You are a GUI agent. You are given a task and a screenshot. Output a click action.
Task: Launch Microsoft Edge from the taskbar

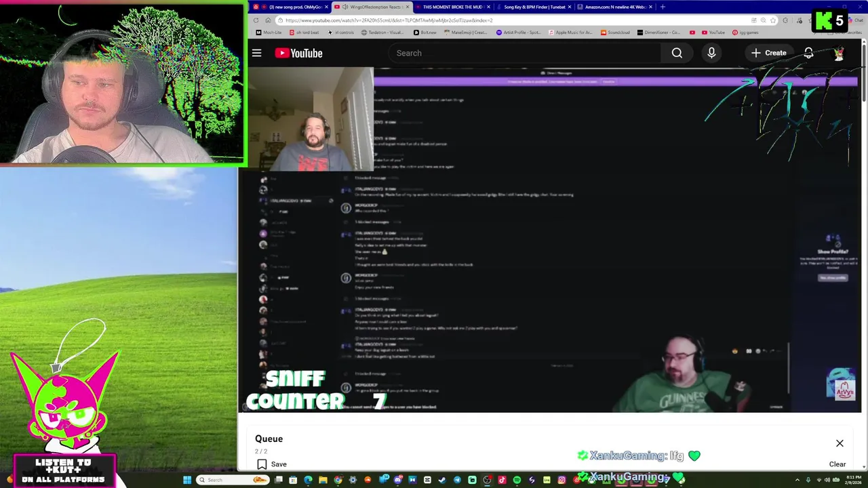pyautogui.click(x=308, y=480)
